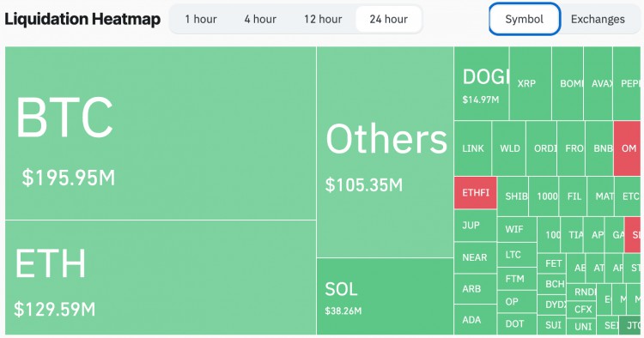This screenshot has width=644, height=338.
Task: Click the CFX heatmap tile
Action: 581,309
